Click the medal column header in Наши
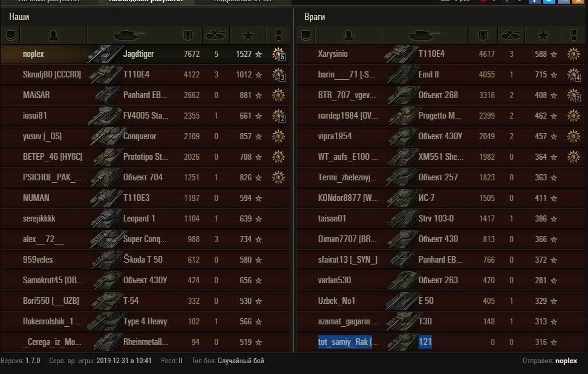588x374 pixels. (x=278, y=36)
